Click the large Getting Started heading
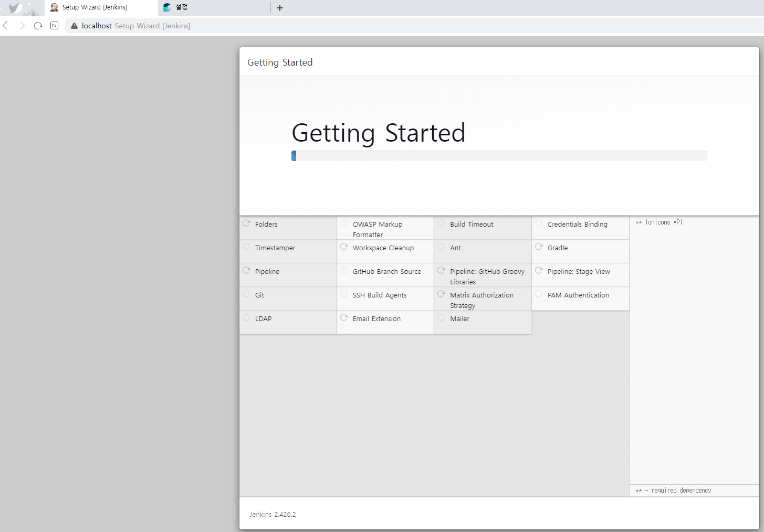764x532 pixels. tap(379, 133)
